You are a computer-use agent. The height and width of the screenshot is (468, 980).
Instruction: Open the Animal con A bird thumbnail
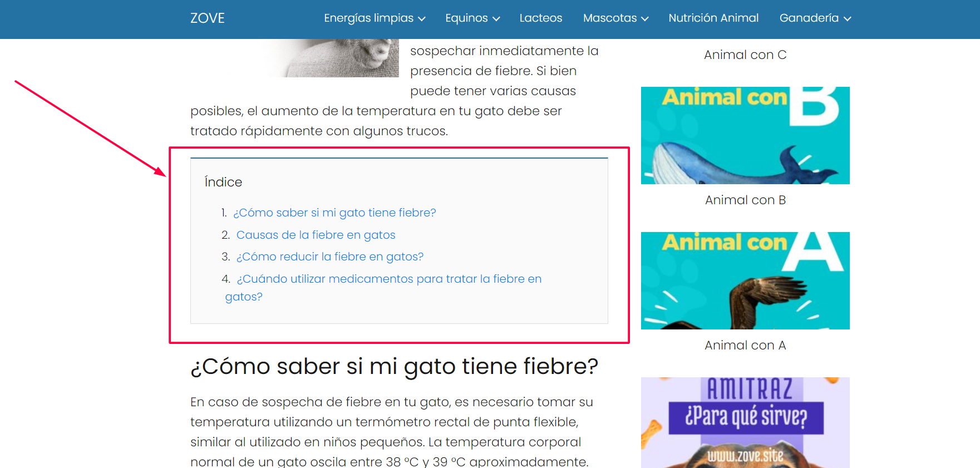(x=745, y=280)
